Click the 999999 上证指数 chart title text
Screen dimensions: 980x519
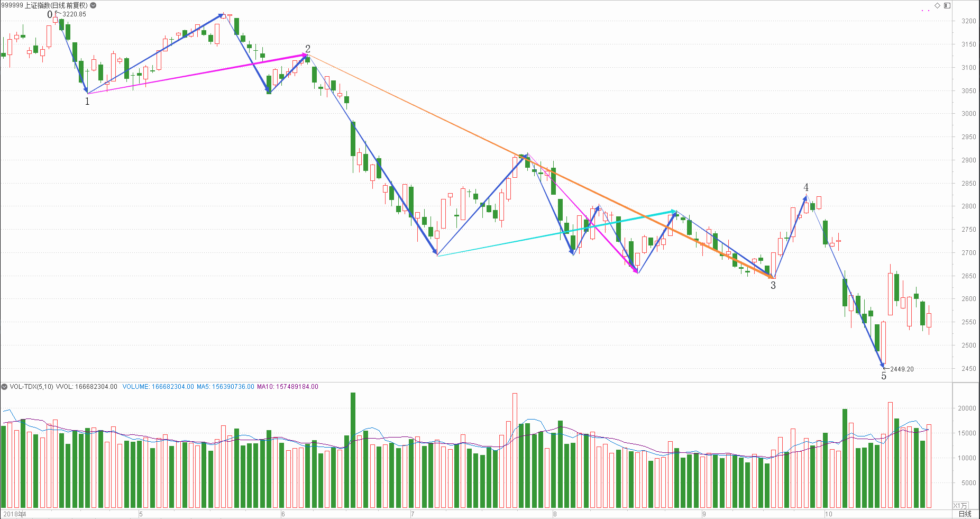tap(44, 5)
